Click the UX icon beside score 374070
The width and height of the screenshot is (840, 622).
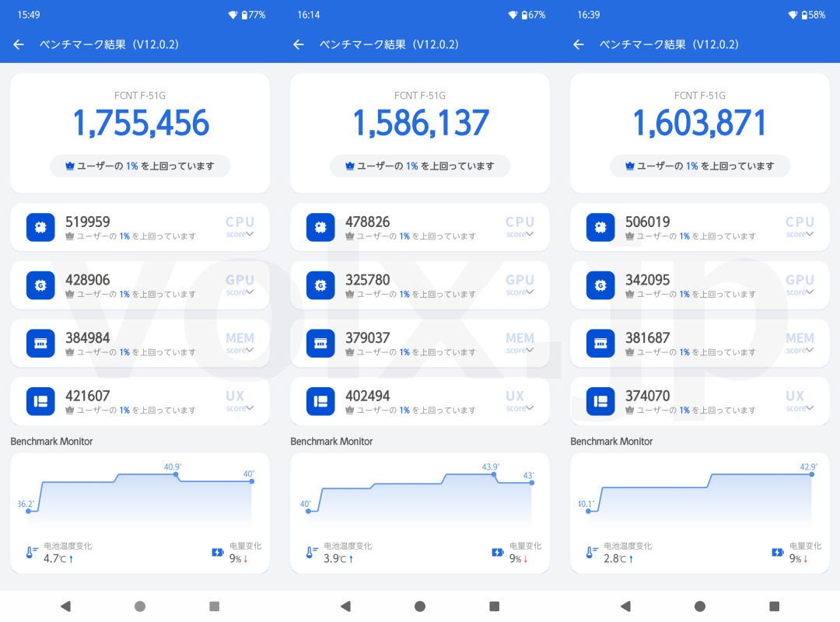(600, 401)
